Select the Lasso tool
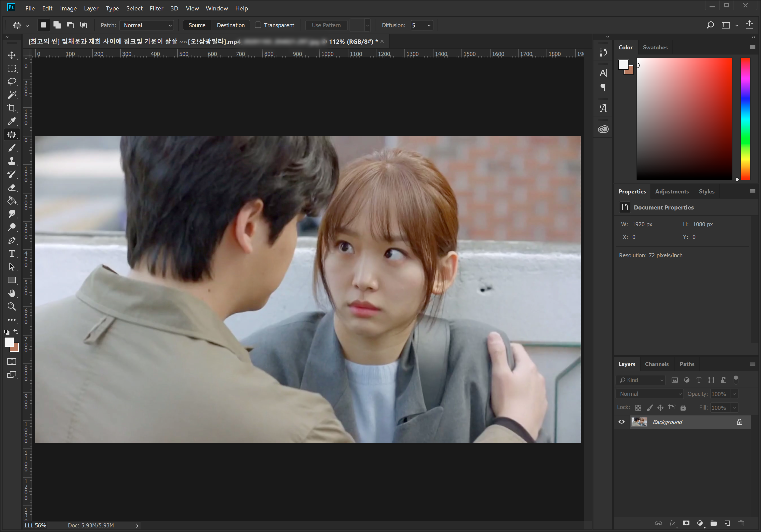Screen dimensions: 761x532 click(x=12, y=81)
